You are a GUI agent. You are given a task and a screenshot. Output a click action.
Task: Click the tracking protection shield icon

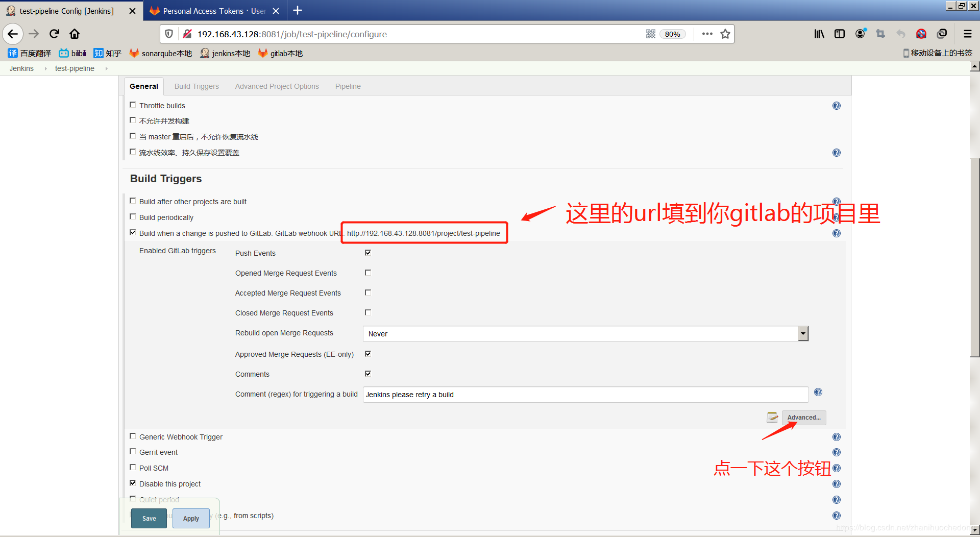pyautogui.click(x=169, y=34)
